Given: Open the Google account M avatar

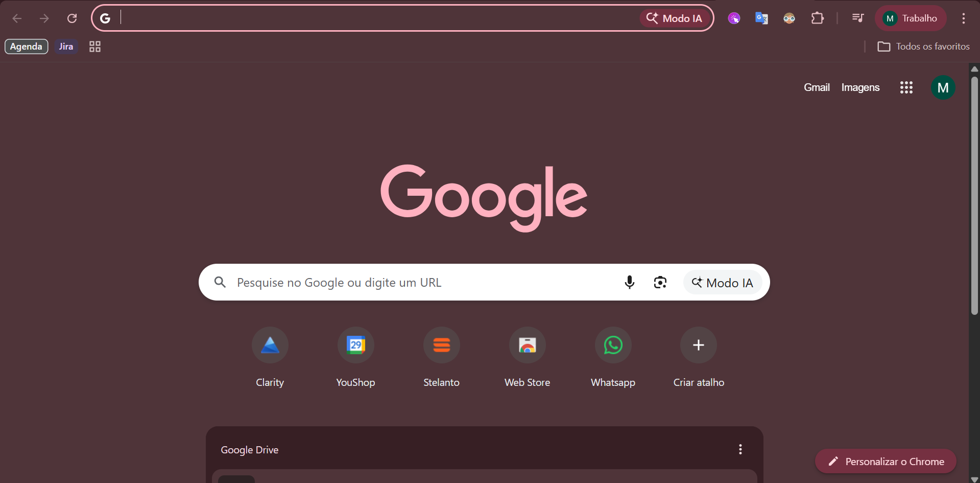Looking at the screenshot, I should point(943,87).
